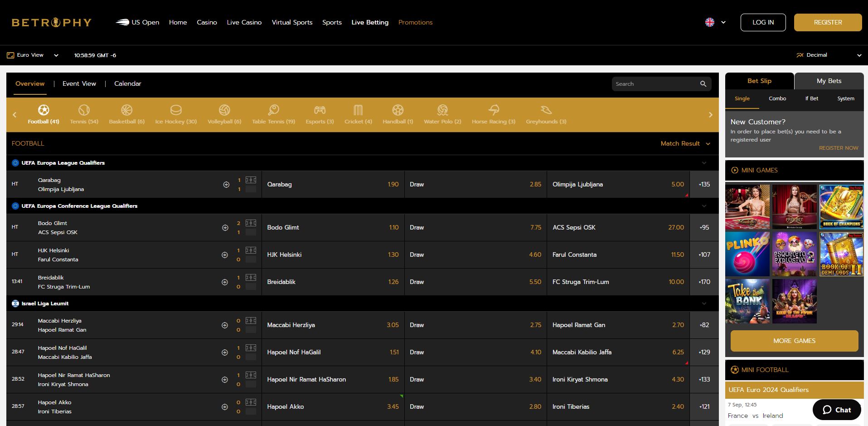Viewport: 868px width, 426px height.
Task: Open pitch view for Qarabag match
Action: pos(251,180)
